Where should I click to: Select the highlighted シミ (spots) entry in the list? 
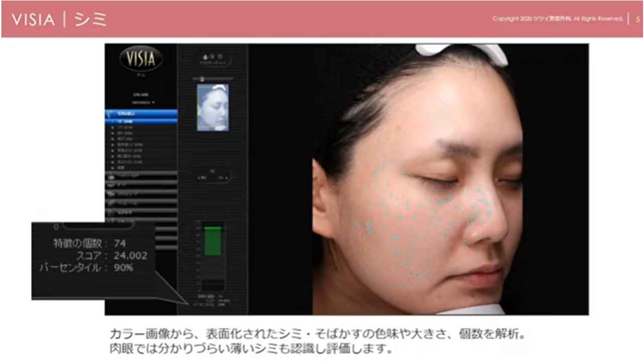point(126,122)
